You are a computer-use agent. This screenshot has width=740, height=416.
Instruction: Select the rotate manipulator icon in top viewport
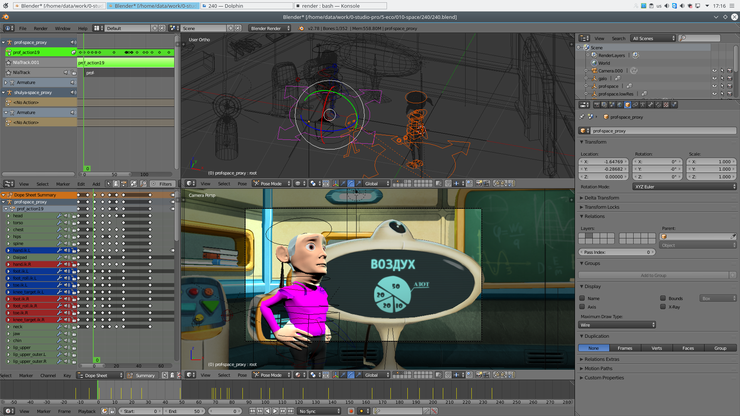point(351,183)
